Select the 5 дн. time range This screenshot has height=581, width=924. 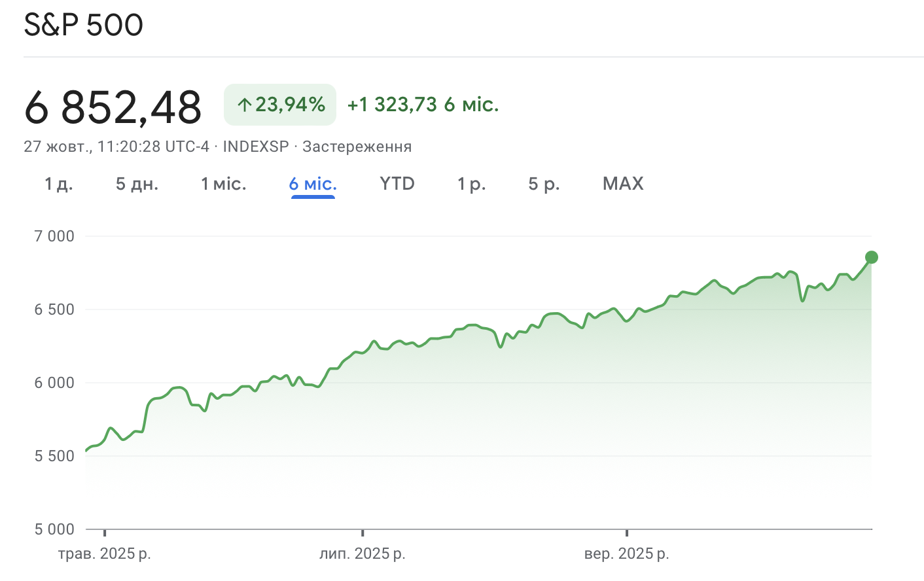137,184
